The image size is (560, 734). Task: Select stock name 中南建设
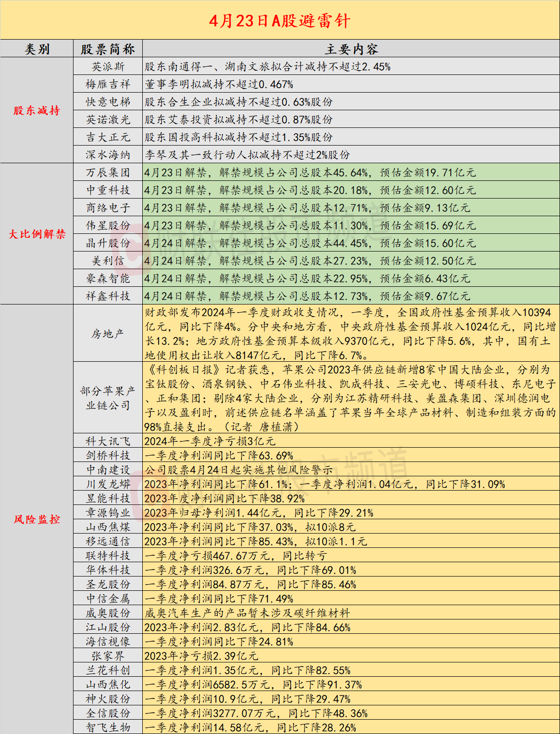(x=108, y=470)
